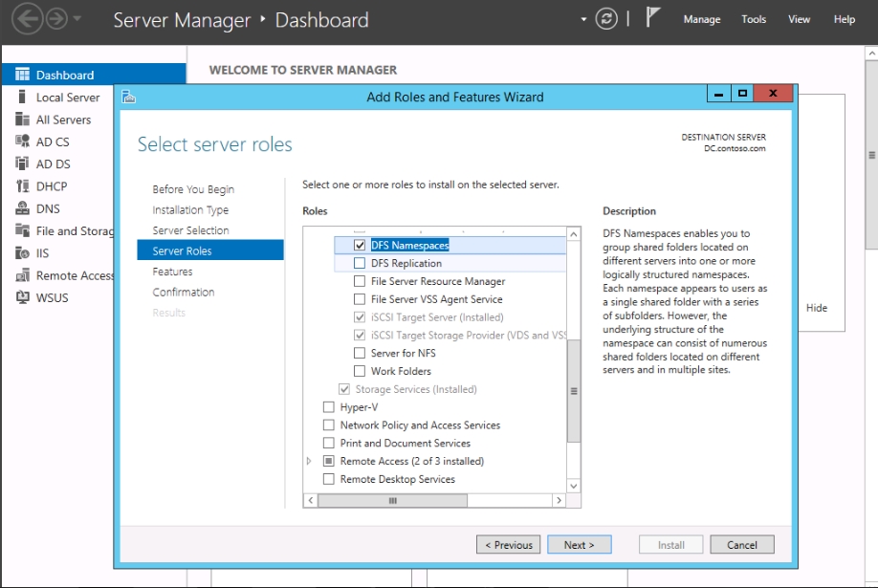This screenshot has height=588, width=878.
Task: Go to the Features wizard step
Action: point(172,272)
